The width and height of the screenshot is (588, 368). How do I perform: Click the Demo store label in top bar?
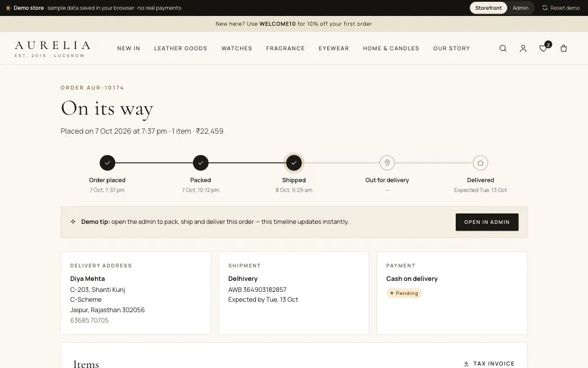tap(29, 8)
